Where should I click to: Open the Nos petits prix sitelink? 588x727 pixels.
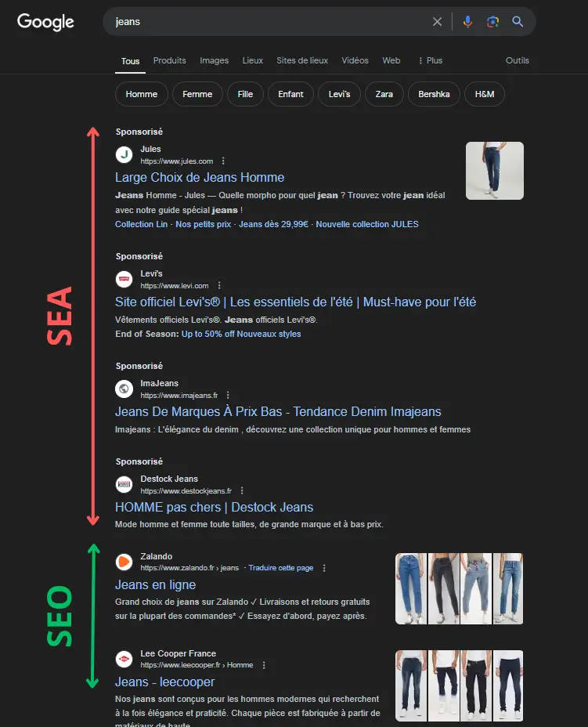point(203,224)
